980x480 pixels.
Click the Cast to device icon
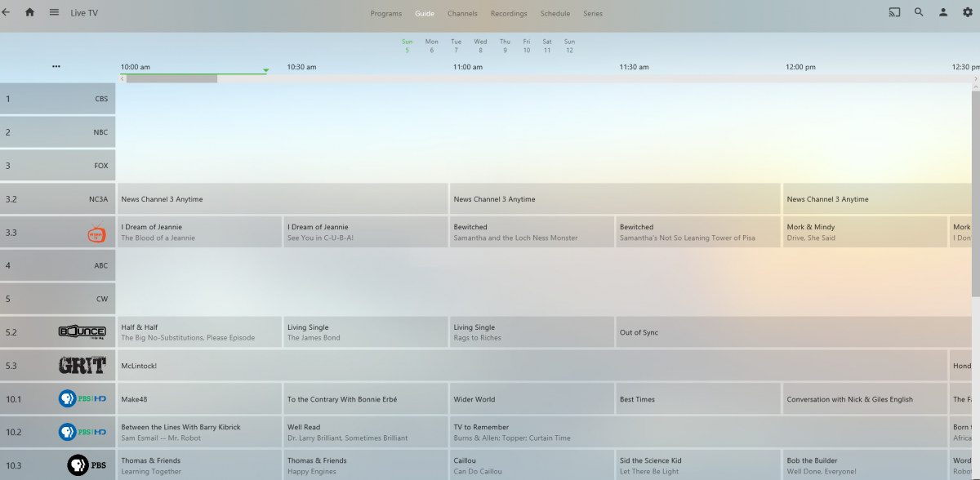[x=894, y=12]
